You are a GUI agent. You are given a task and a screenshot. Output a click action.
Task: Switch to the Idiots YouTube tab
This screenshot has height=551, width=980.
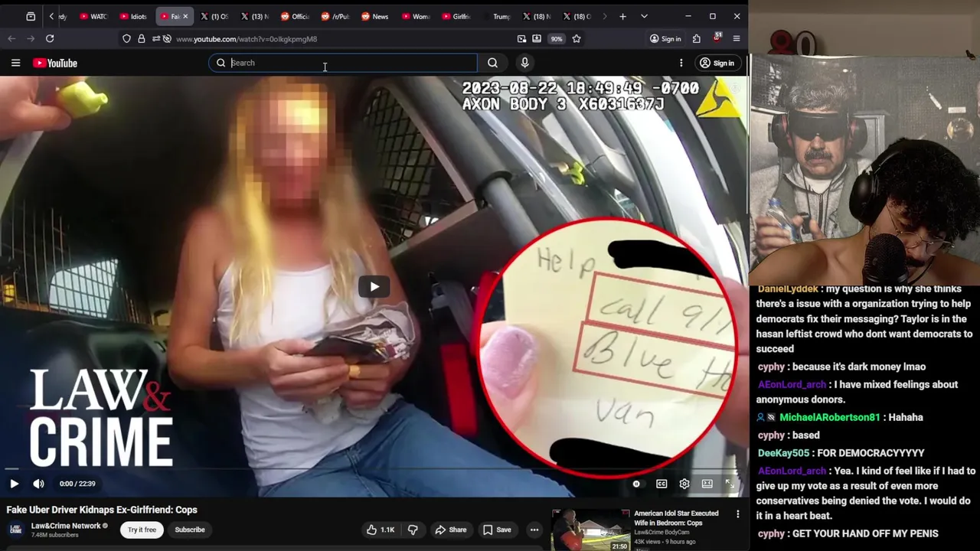tap(133, 16)
